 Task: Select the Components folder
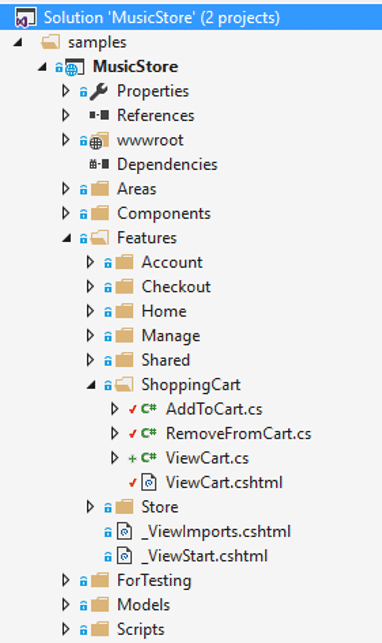(164, 213)
